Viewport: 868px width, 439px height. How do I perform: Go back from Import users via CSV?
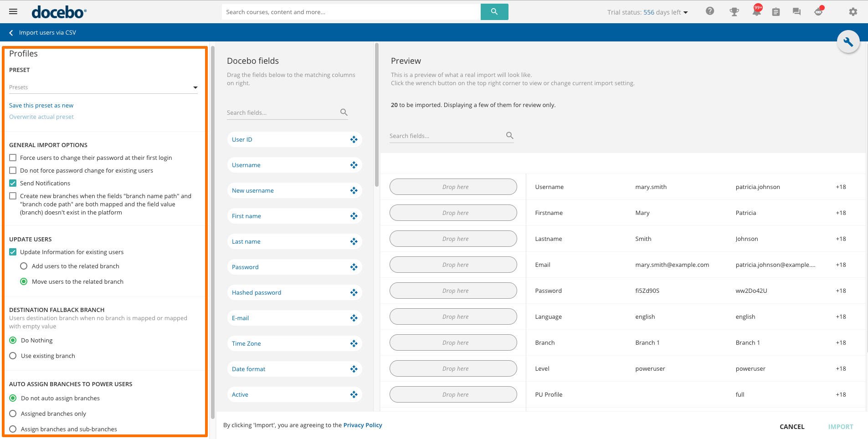[11, 33]
